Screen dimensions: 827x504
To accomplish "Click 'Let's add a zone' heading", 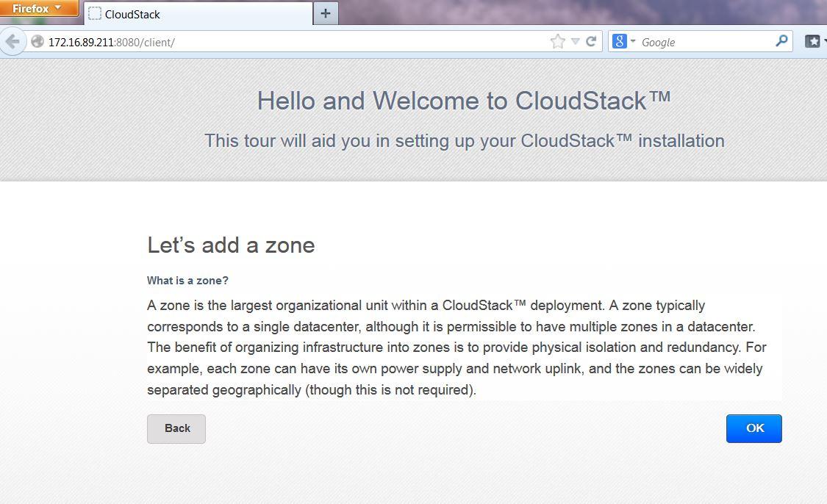I will (x=231, y=245).
